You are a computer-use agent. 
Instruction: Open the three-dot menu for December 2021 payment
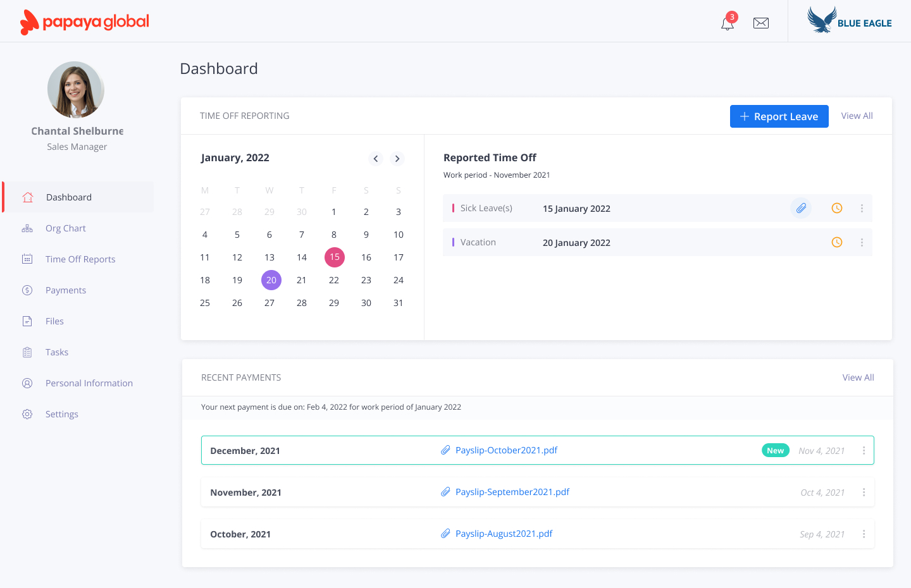pos(864,450)
